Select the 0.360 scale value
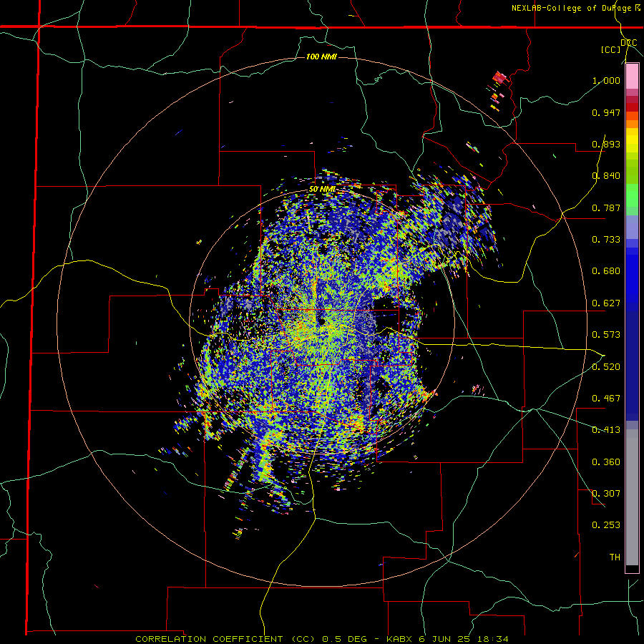 [606, 462]
